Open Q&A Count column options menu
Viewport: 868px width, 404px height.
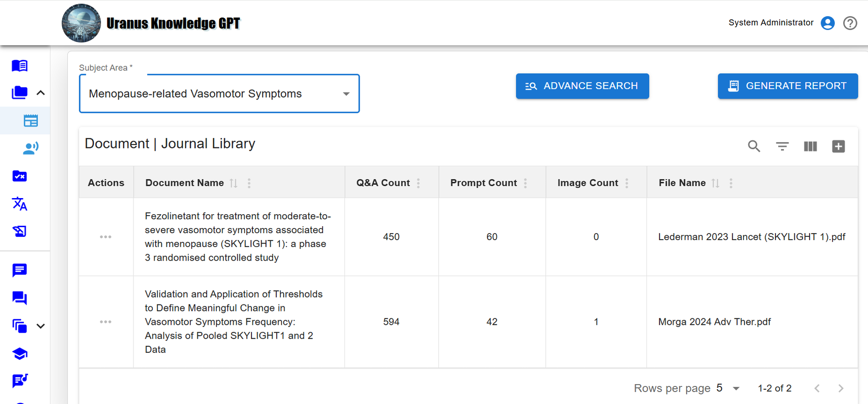419,183
